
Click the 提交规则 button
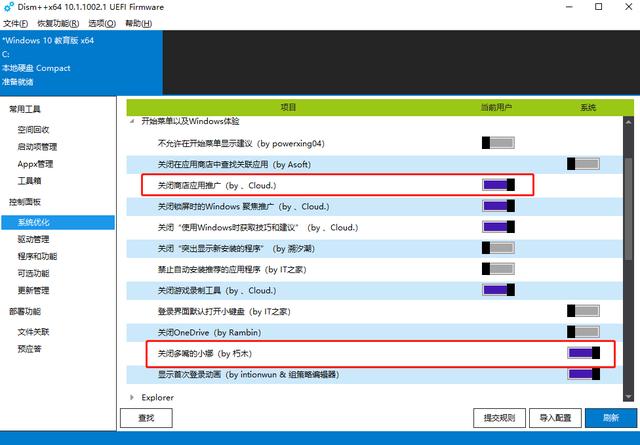pyautogui.click(x=499, y=418)
